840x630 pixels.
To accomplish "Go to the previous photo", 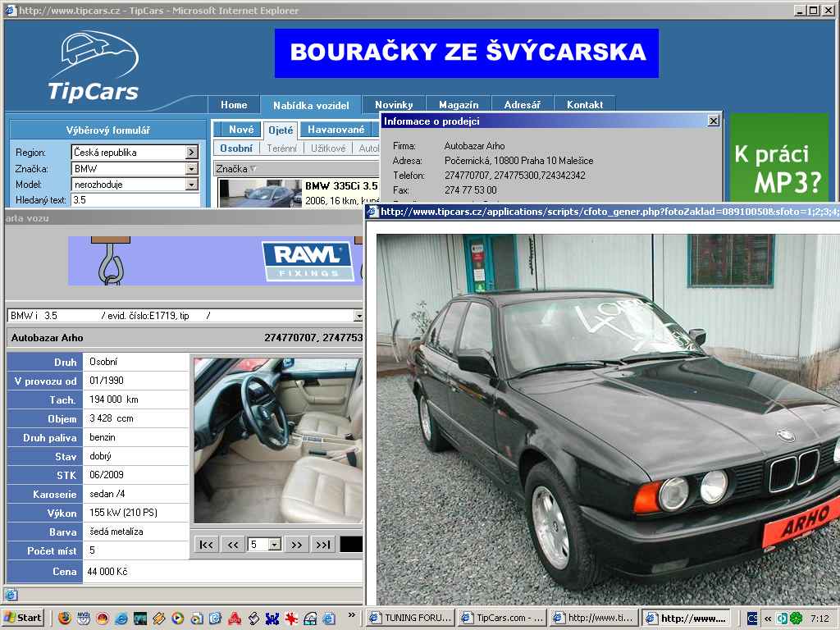I will click(x=232, y=545).
